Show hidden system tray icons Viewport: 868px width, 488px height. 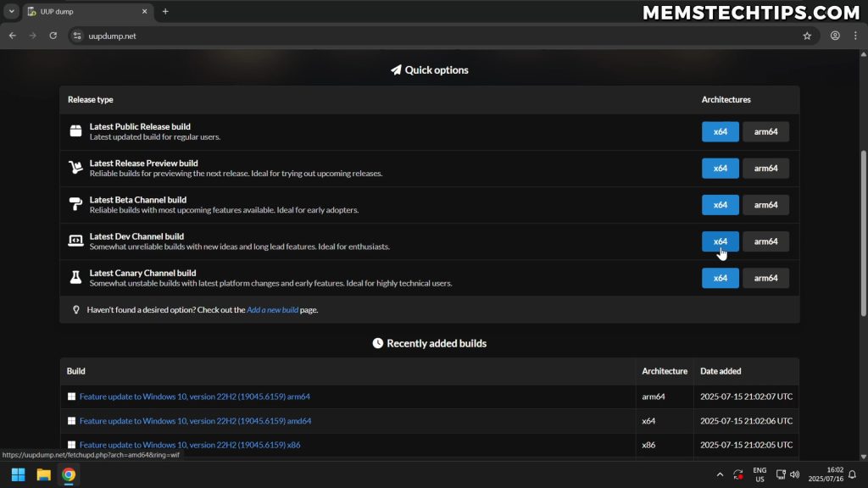720,474
